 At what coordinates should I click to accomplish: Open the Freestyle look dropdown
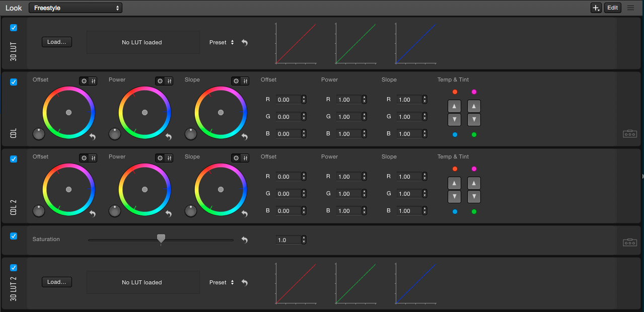[x=76, y=8]
